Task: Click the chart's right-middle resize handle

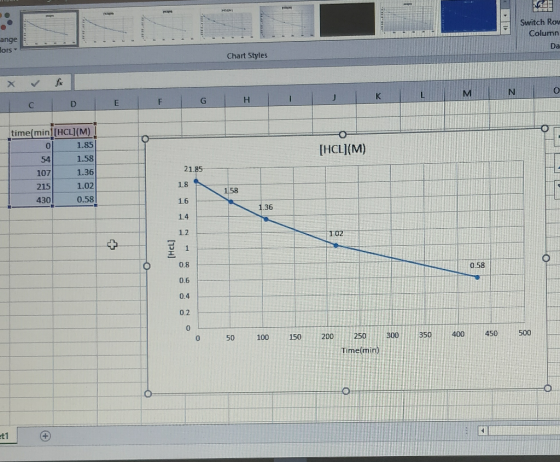Action: 546,258
